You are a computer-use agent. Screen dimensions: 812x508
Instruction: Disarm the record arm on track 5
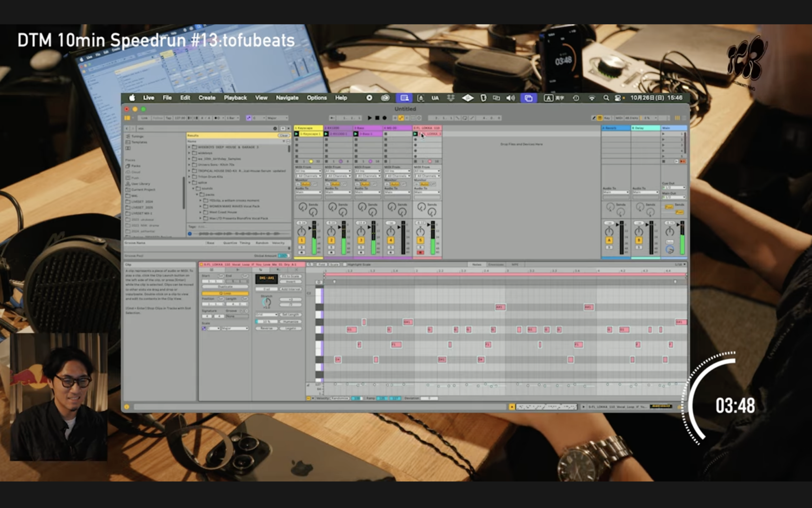click(420, 252)
